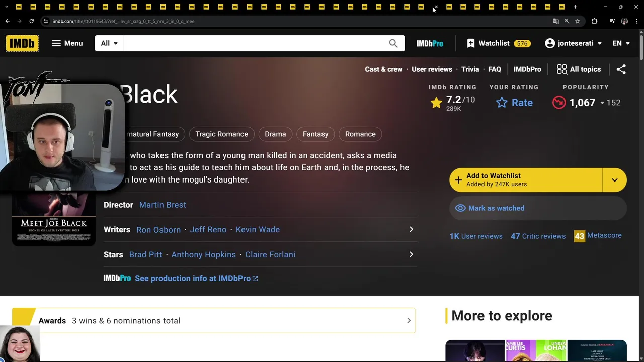Select the Tragic Romance genre chip
The height and width of the screenshot is (362, 644).
coord(222,134)
